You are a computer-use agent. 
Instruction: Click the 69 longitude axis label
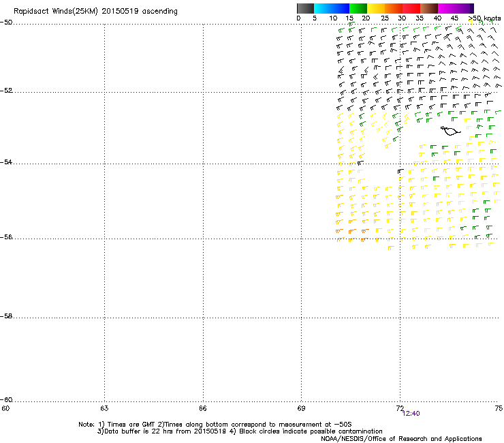(301, 408)
